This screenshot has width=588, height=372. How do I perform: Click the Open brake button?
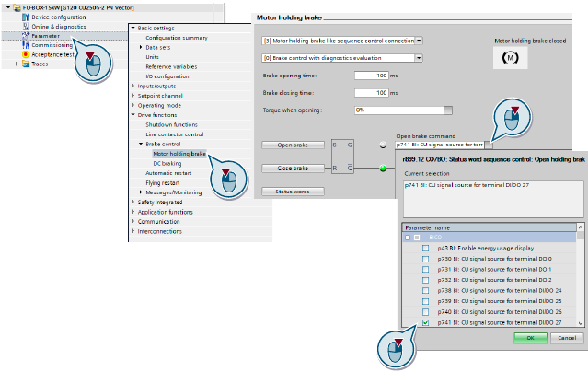tap(293, 145)
